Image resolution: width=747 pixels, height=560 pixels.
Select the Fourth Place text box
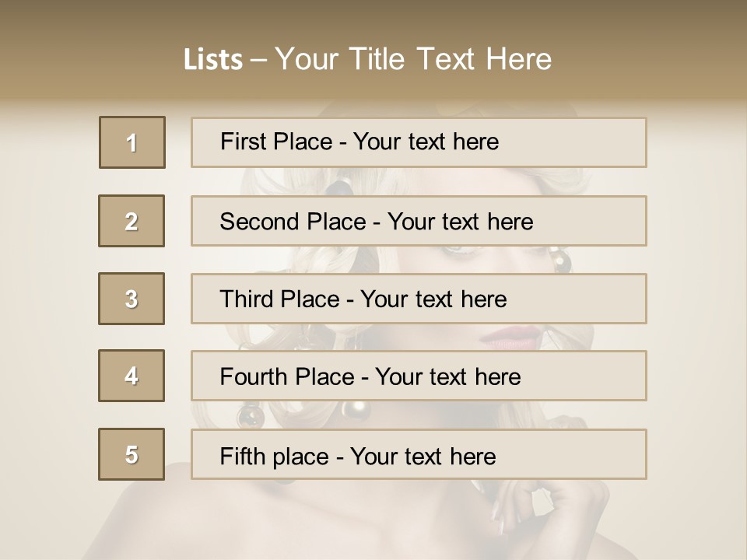(419, 376)
